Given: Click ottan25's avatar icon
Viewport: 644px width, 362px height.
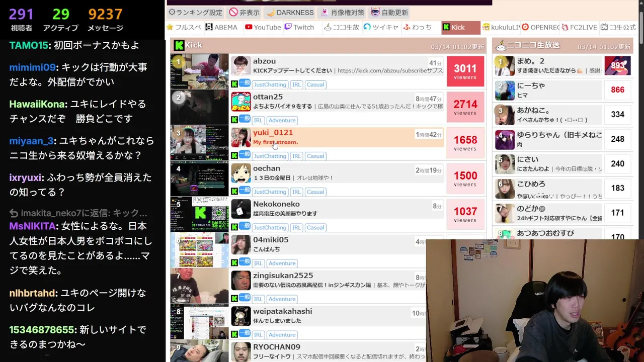Looking at the screenshot, I should pos(240,102).
